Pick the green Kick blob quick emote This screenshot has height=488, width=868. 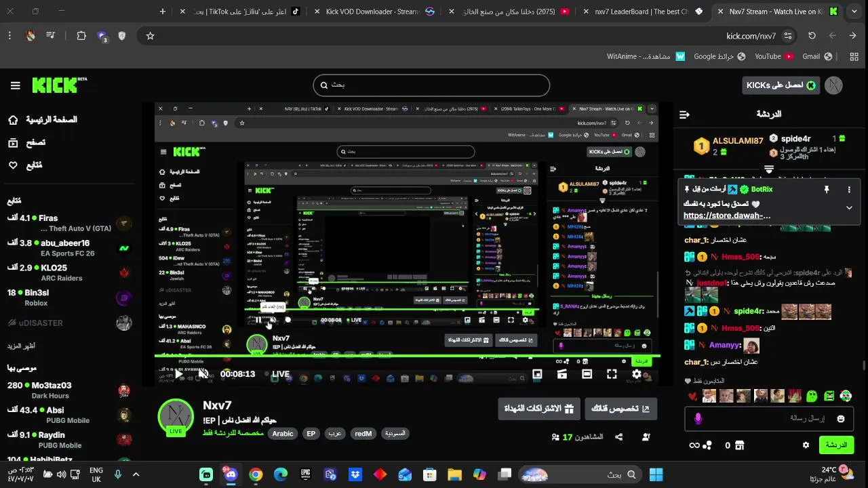(x=812, y=396)
